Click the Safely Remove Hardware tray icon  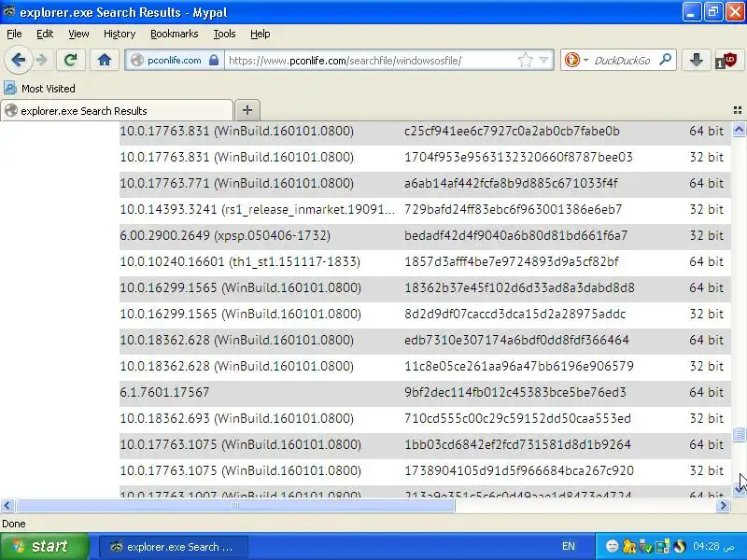[x=645, y=546]
